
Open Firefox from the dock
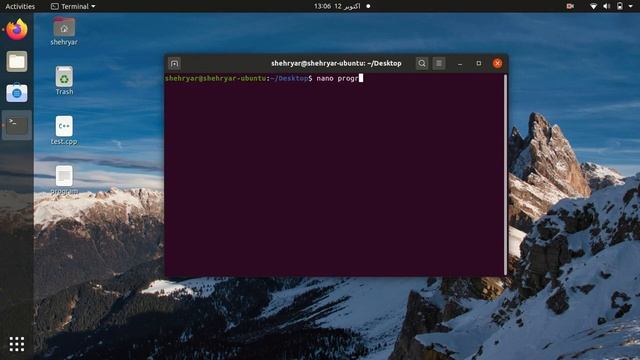(17, 30)
